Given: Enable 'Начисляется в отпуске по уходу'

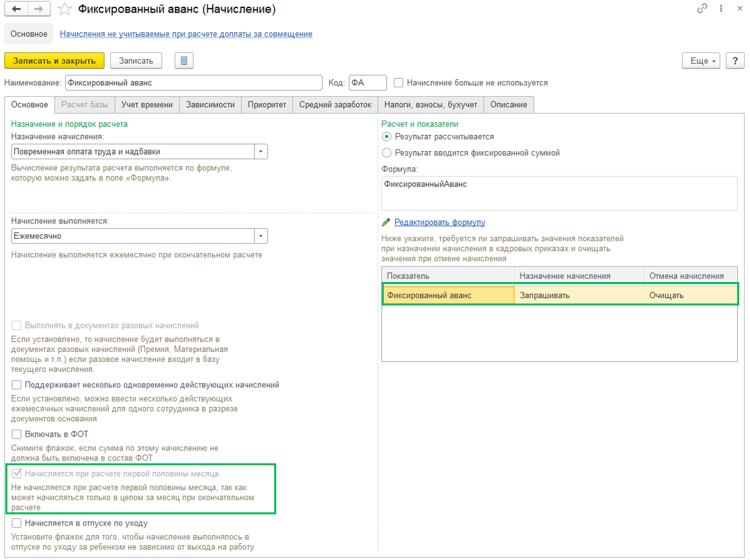Looking at the screenshot, I should click(x=16, y=522).
